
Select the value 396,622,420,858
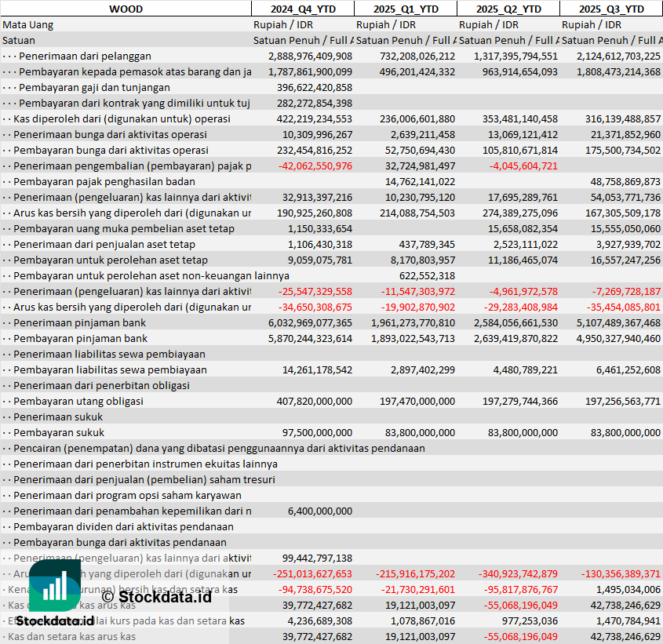(314, 88)
